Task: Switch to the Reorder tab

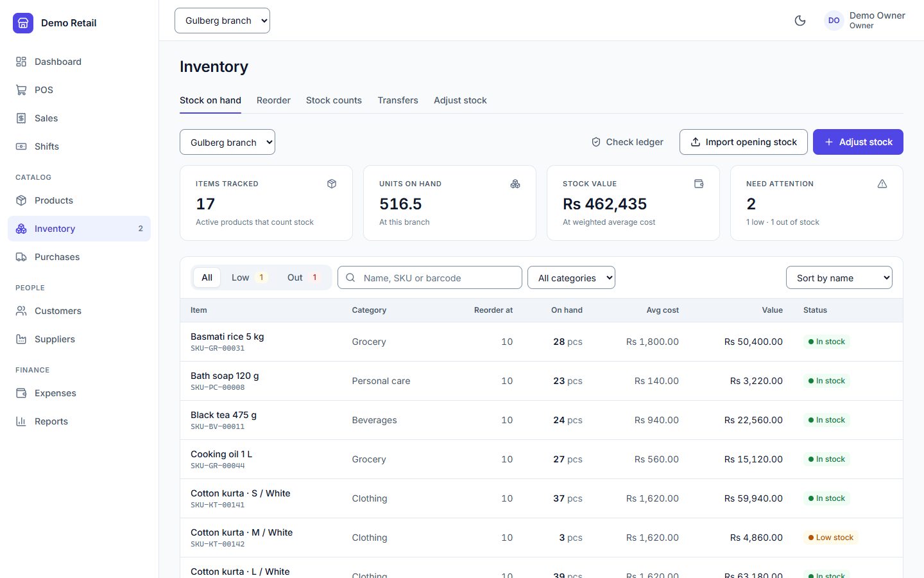Action: 273,100
